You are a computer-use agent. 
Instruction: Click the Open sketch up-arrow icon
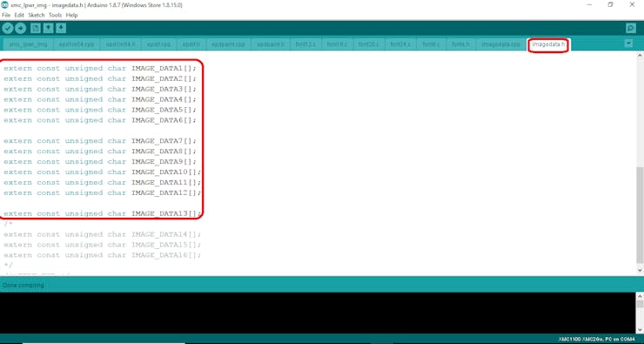point(49,28)
